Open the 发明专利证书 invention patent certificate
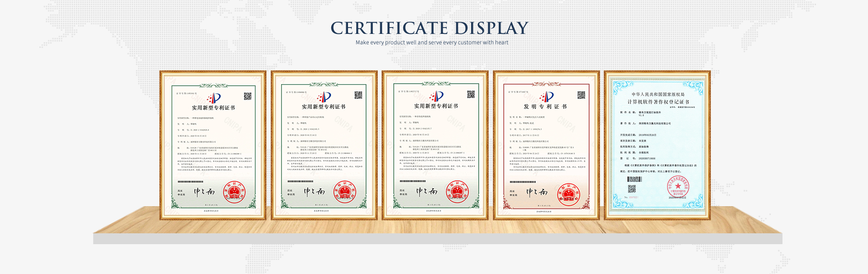Viewport: 868px width, 274px height. click(x=546, y=145)
